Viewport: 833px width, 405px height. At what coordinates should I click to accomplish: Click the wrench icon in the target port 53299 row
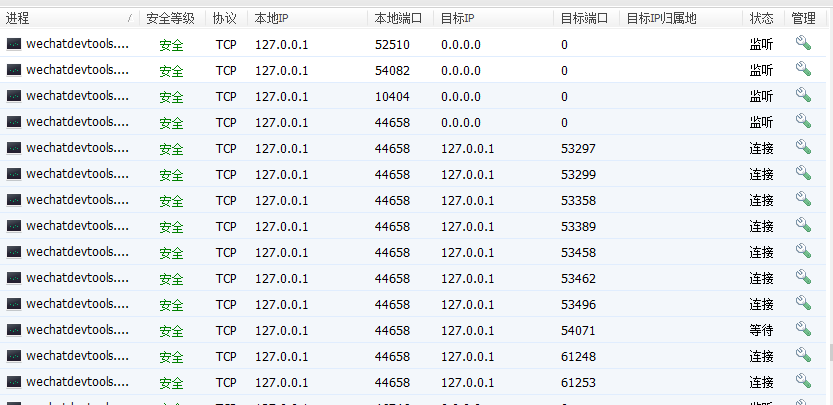tap(803, 173)
